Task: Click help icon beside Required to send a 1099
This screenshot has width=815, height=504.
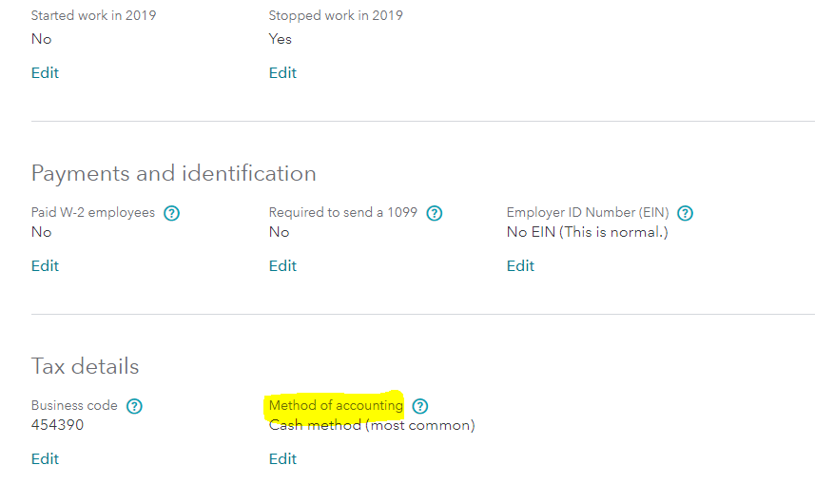Action: pos(434,213)
